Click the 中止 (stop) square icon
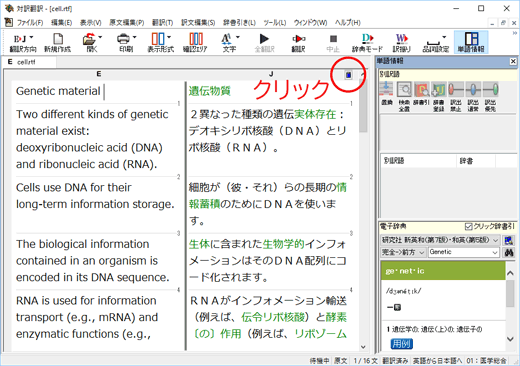Screen dimensions: 520x366 click(x=333, y=39)
